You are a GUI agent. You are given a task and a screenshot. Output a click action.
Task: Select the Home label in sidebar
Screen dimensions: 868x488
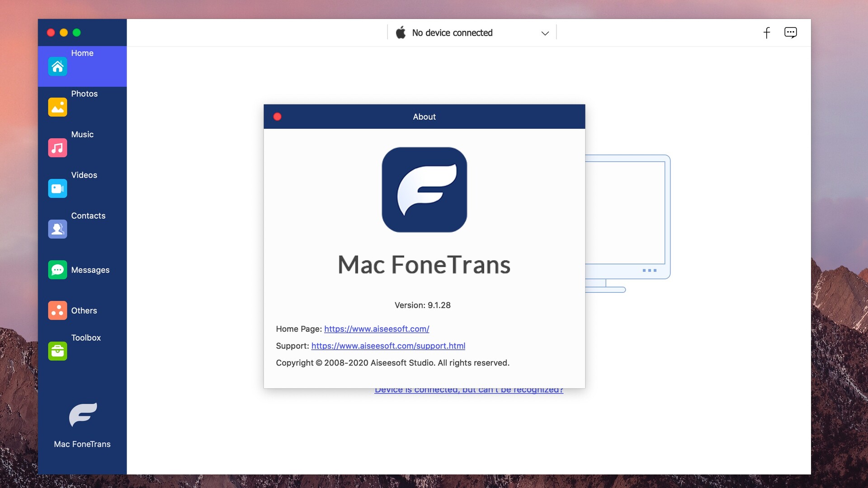click(x=82, y=53)
